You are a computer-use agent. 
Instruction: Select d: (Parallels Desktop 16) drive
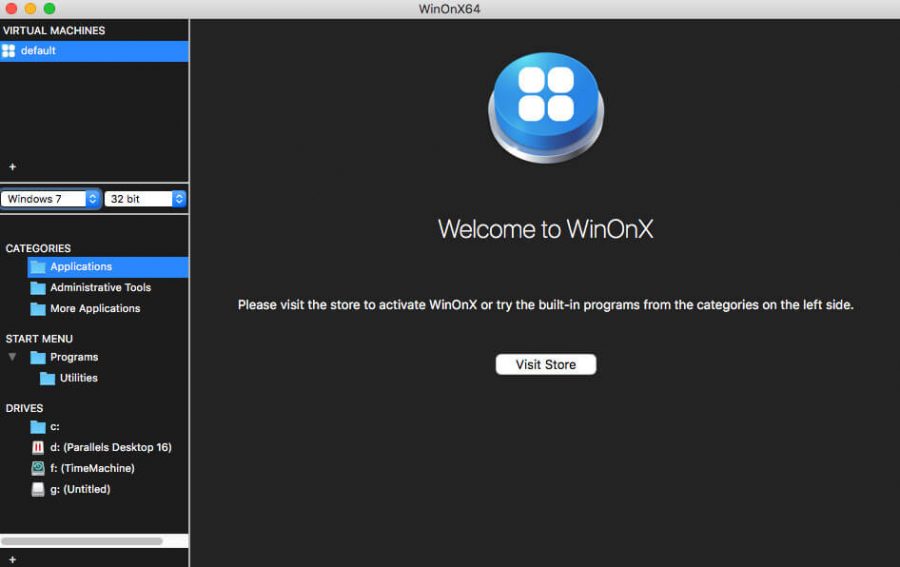[111, 447]
